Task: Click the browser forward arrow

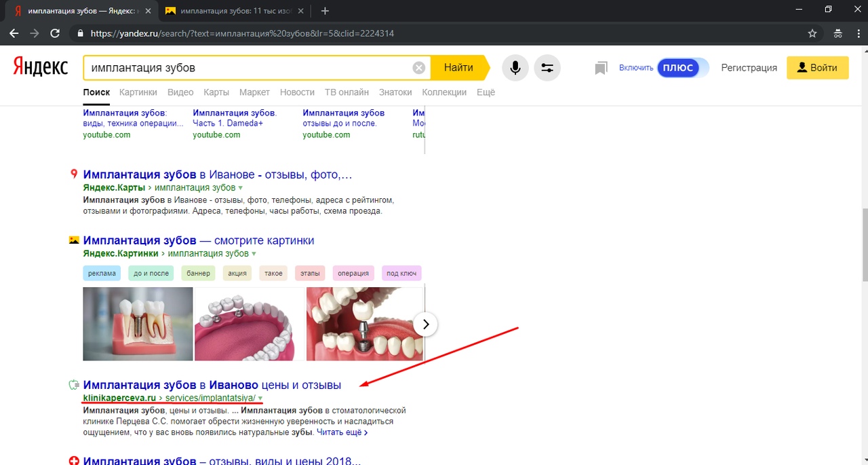Action: click(x=35, y=33)
